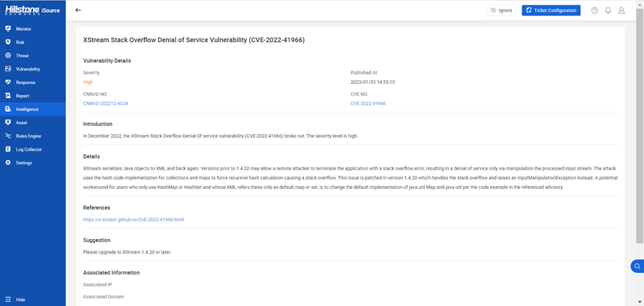
Task: Click the Monitor icon in the sidebar
Action: click(8, 28)
